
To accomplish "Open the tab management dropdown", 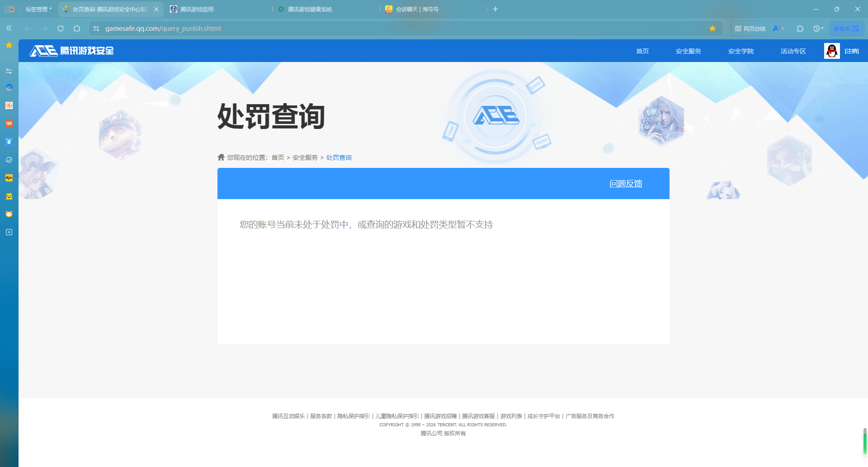I will coord(38,9).
